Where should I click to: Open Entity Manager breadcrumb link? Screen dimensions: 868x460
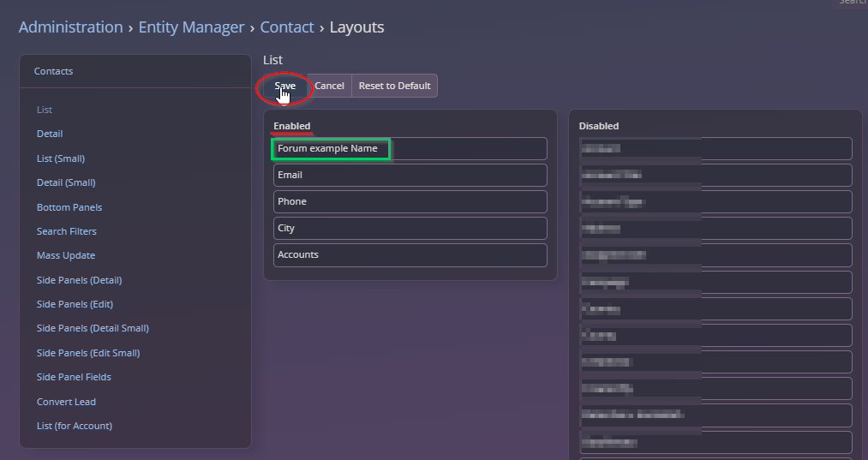191,27
